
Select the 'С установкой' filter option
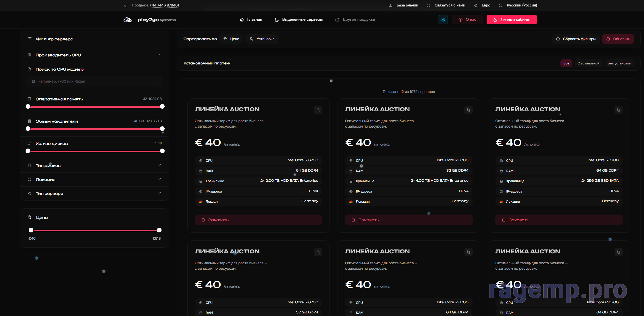pyautogui.click(x=588, y=63)
